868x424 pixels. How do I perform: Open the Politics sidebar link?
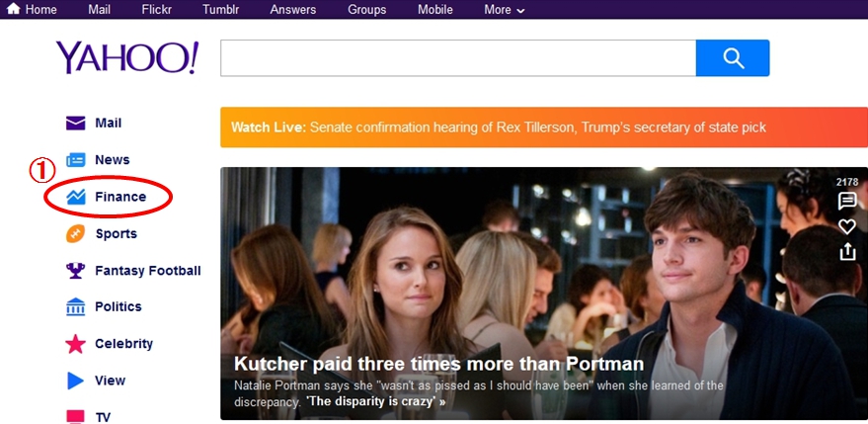click(x=118, y=306)
